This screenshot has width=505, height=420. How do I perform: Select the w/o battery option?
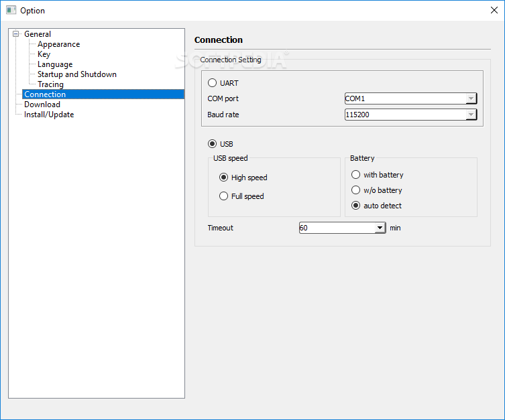[355, 190]
